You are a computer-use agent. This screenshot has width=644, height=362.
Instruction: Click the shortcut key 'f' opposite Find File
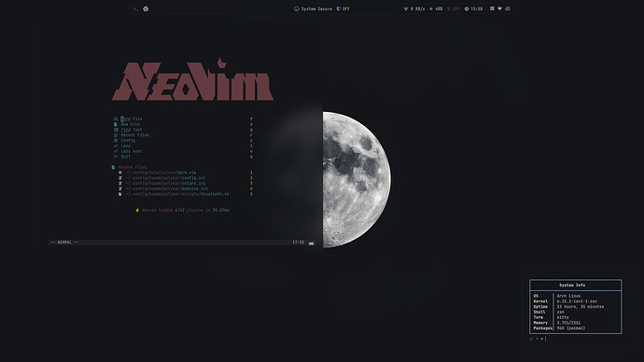(x=251, y=118)
